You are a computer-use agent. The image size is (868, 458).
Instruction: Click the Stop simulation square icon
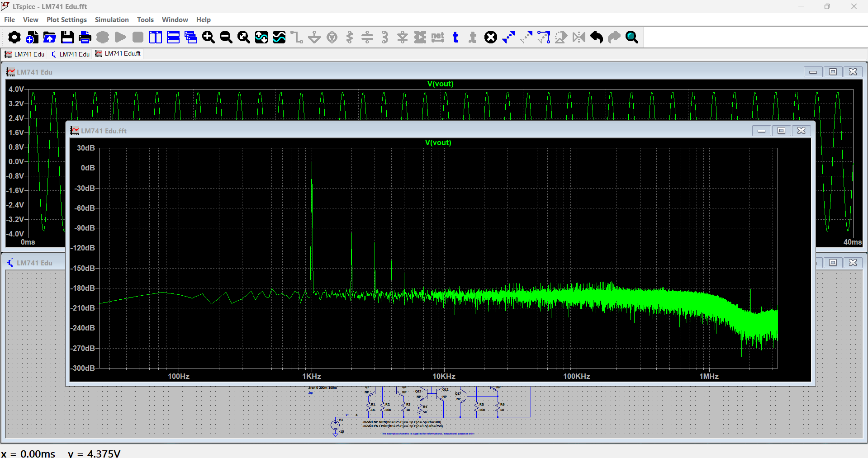point(138,37)
